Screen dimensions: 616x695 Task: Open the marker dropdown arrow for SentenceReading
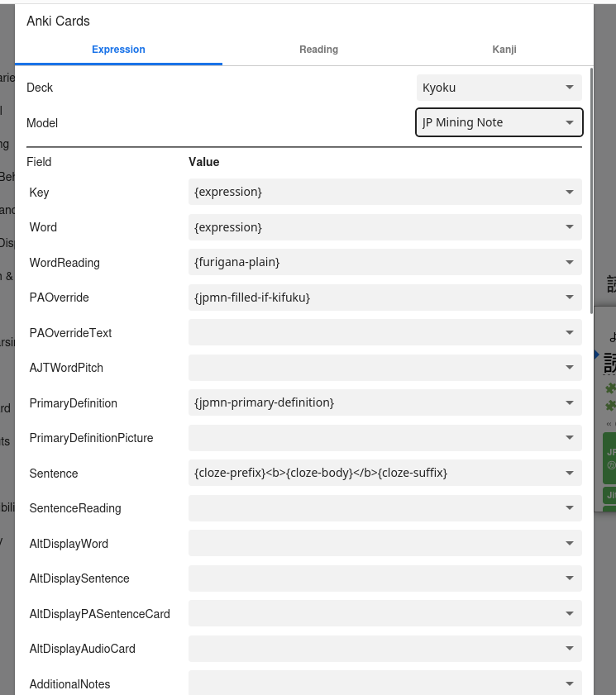570,508
